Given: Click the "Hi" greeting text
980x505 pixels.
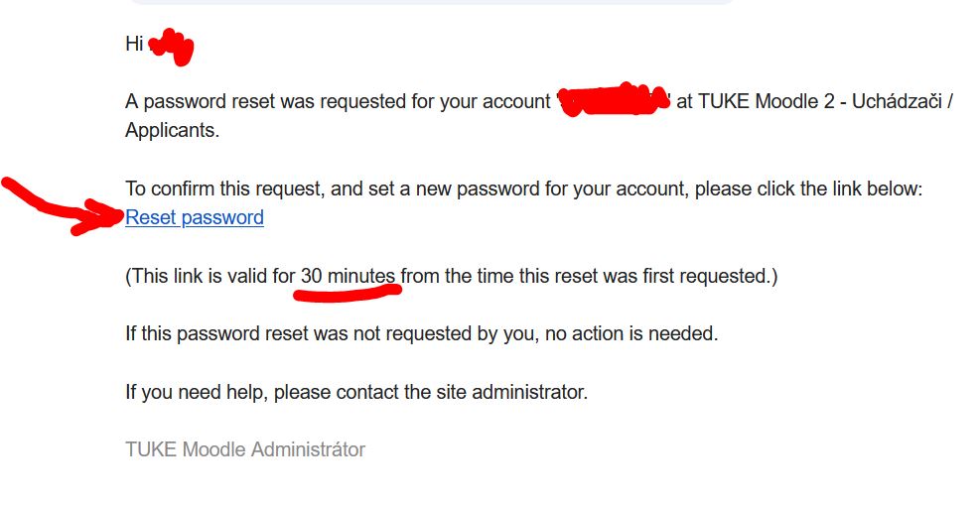Looking at the screenshot, I should tap(134, 44).
